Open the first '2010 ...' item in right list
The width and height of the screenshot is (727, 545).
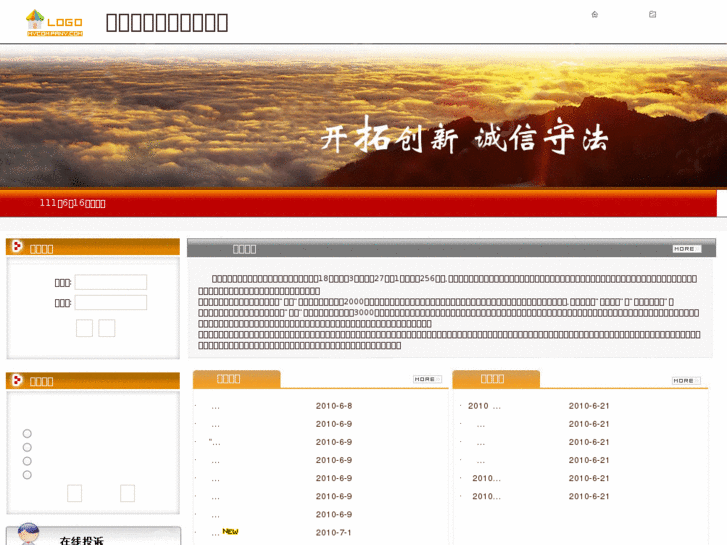(485, 406)
